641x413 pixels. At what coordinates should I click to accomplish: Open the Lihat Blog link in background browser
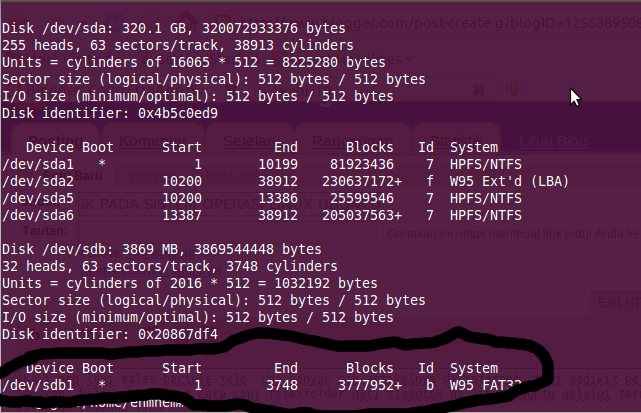[x=554, y=141]
